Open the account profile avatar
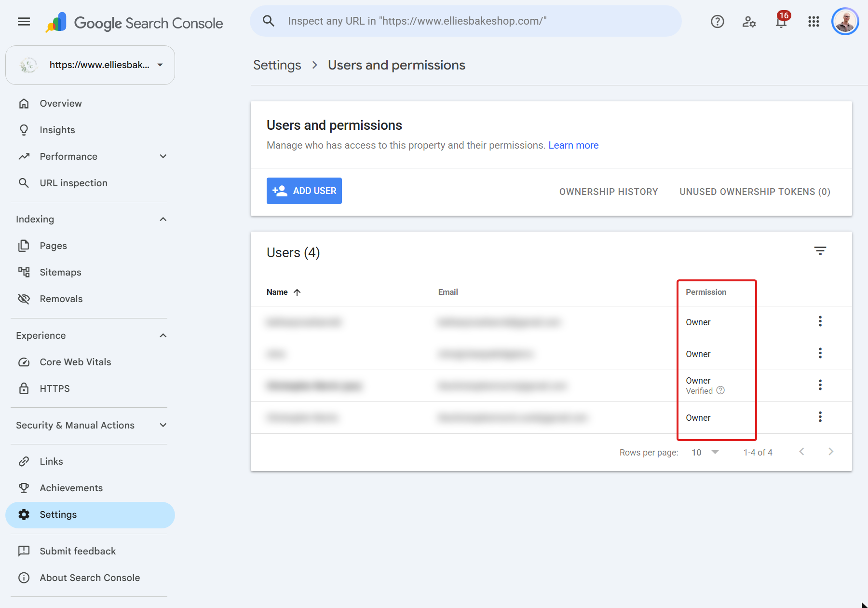This screenshot has width=868, height=608. click(x=845, y=21)
